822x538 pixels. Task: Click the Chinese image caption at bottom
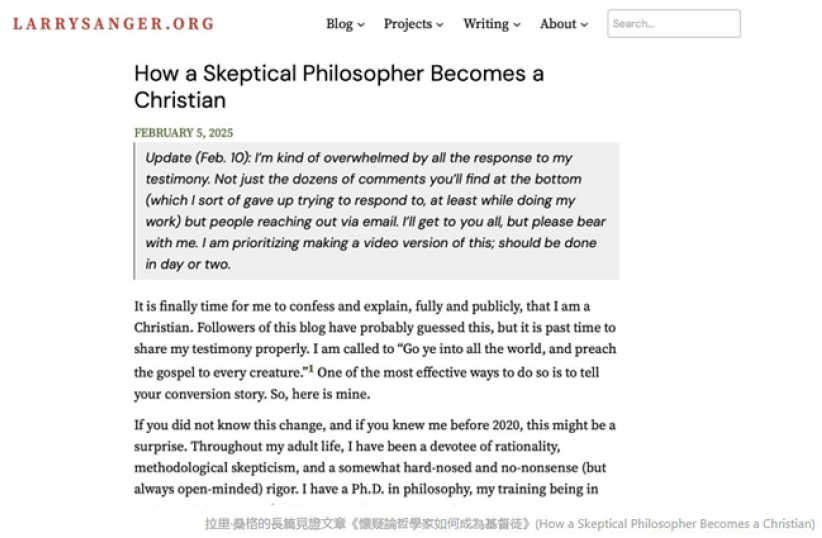(509, 524)
